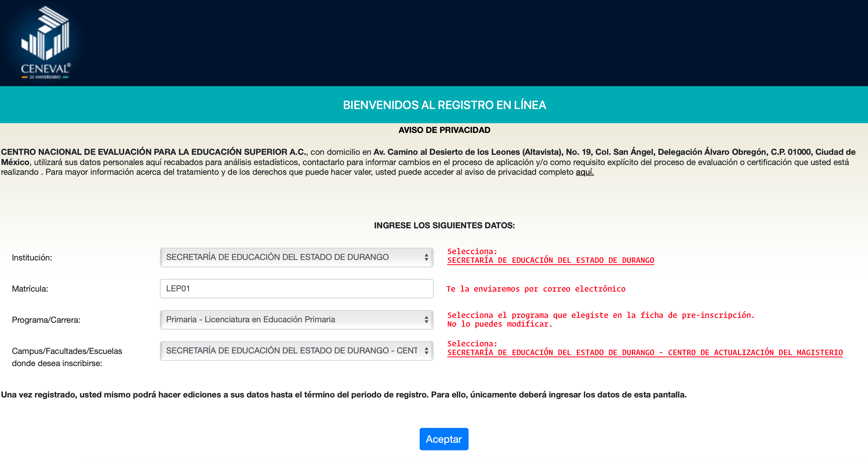The height and width of the screenshot is (461, 868).
Task: Click red underlined SECRETARÍA DE EDUCACIÓN DEL ESTADO DE DURANGO text
Action: pyautogui.click(x=551, y=260)
